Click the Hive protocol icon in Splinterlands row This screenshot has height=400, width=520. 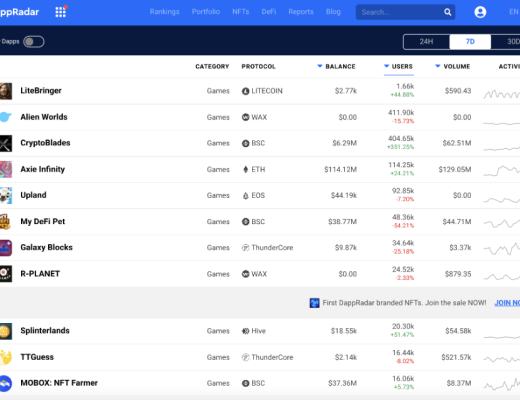[x=245, y=331]
